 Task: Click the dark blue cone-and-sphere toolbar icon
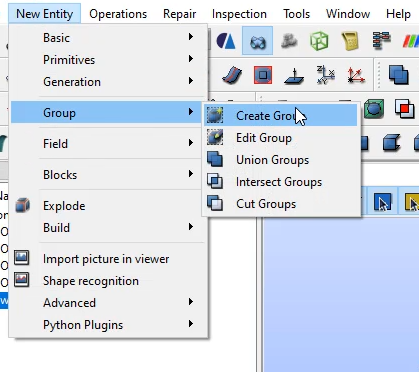(226, 41)
